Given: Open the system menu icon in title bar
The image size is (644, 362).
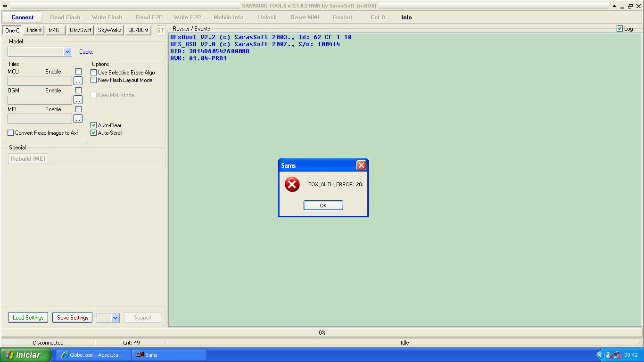Looking at the screenshot, I should [5, 6].
